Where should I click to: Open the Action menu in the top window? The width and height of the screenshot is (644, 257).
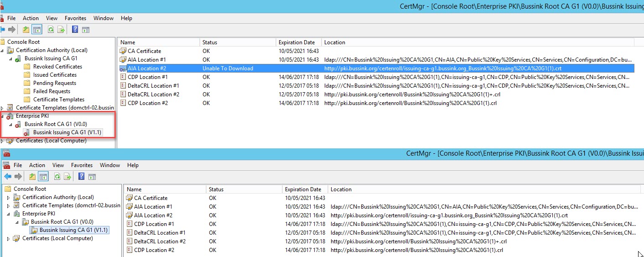(31, 18)
